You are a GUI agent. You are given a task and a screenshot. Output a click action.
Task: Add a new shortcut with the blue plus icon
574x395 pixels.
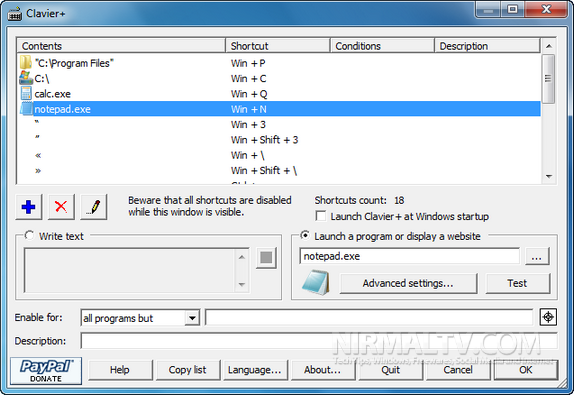point(29,207)
